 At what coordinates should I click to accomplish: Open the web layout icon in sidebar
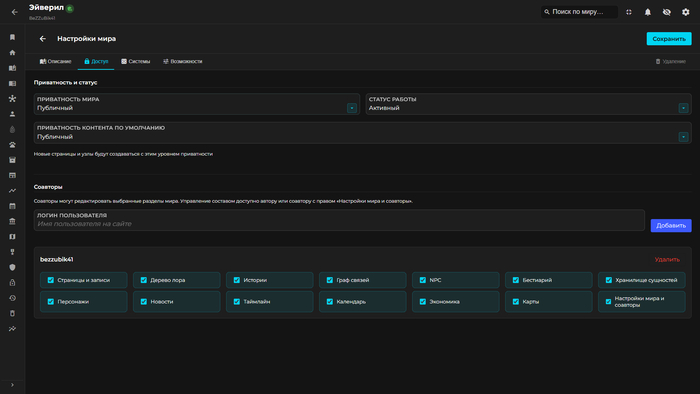(12, 175)
